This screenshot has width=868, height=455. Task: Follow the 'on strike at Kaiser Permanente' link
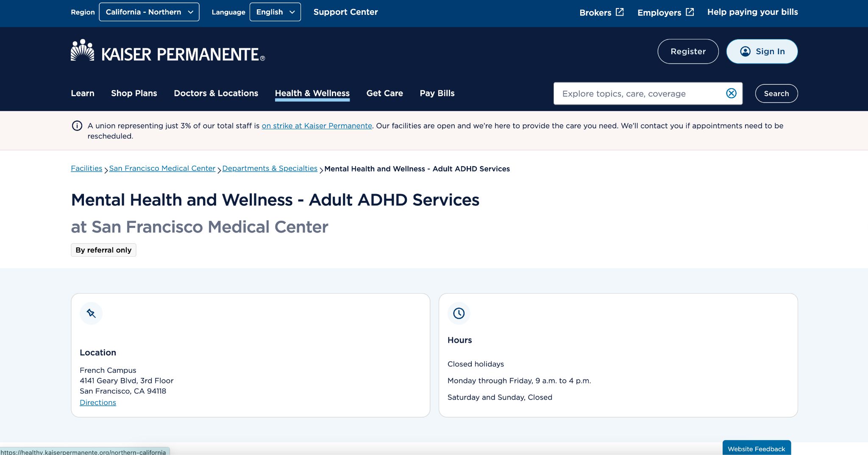[317, 126]
